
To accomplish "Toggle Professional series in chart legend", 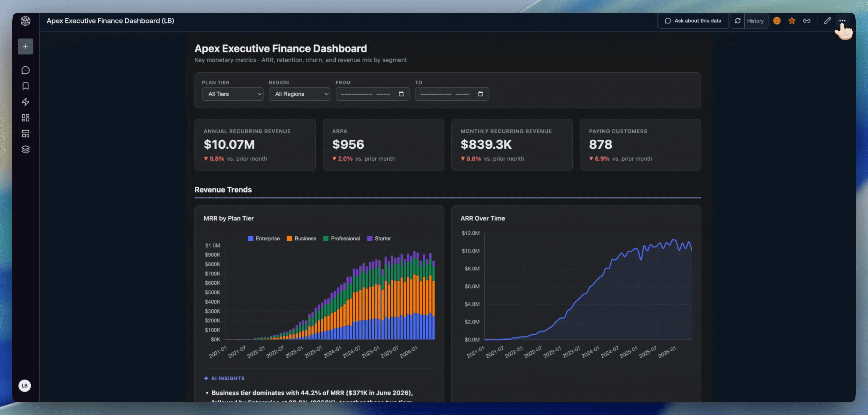I will point(341,239).
